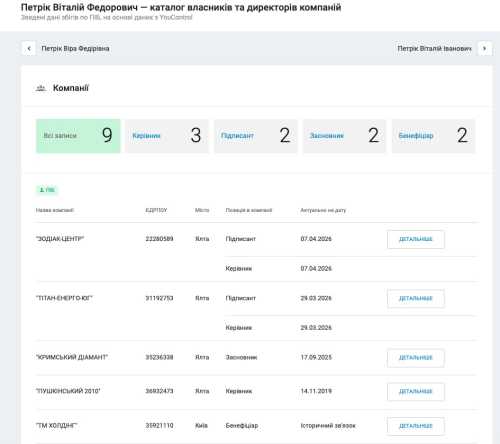500x444 pixels.
Task: Select the code 22280589
Action: [x=159, y=239]
